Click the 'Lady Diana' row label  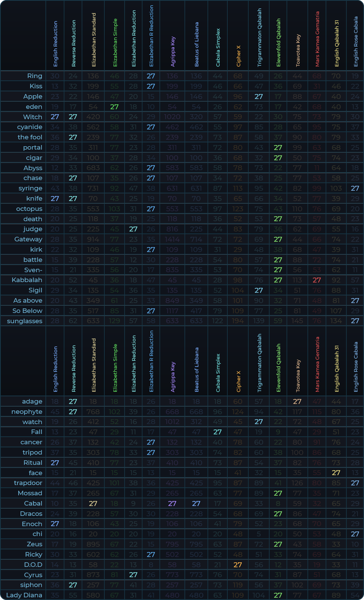[x=24, y=595]
